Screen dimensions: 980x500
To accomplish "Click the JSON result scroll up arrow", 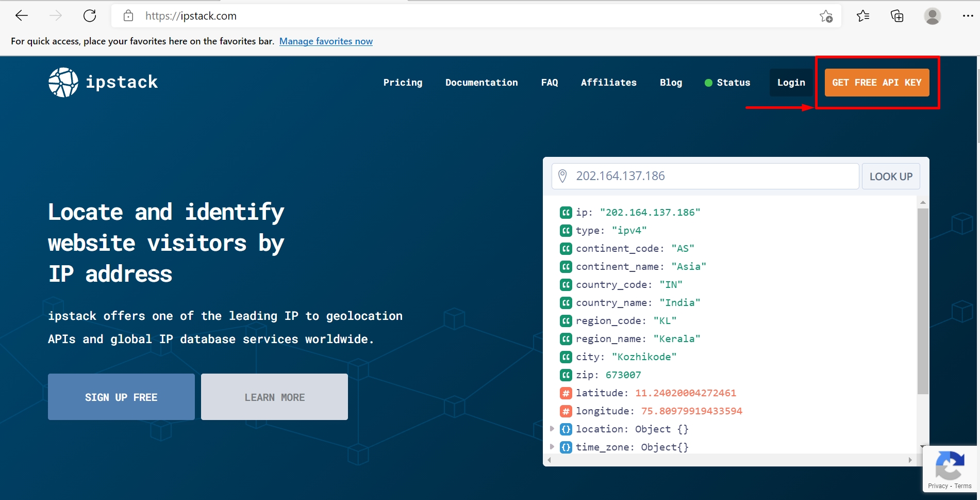I will click(x=923, y=202).
